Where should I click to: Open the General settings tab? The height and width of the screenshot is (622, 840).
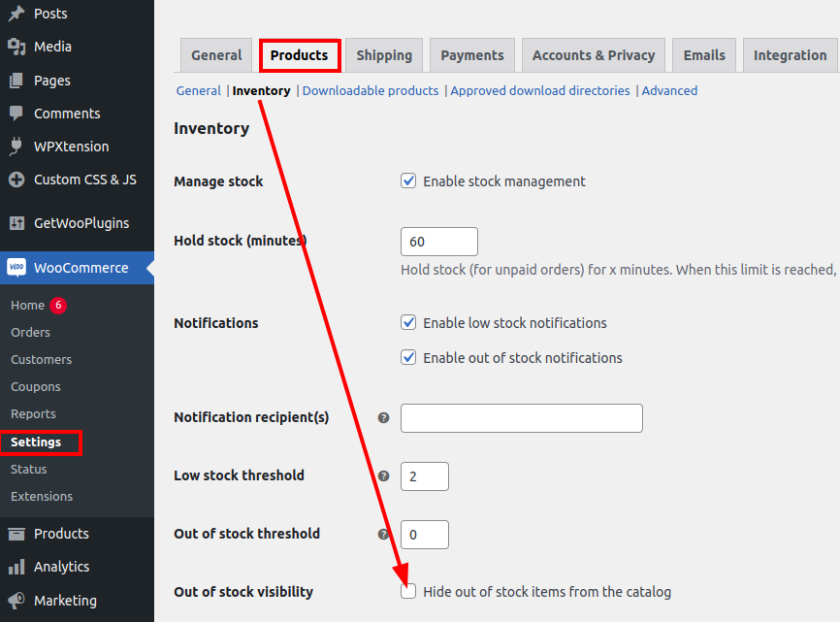coord(216,55)
